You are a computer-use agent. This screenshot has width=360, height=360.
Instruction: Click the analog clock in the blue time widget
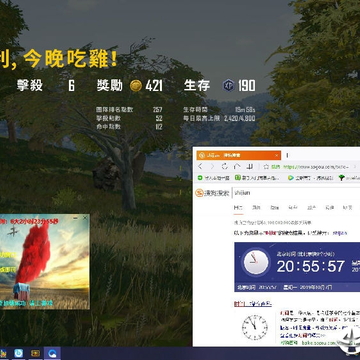(256, 262)
